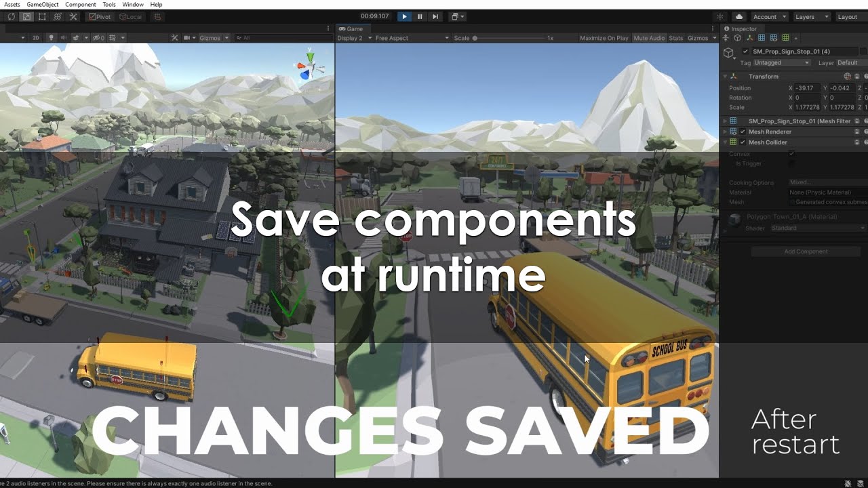Click the Scene view search field
The width and height of the screenshot is (868, 488).
pos(283,38)
